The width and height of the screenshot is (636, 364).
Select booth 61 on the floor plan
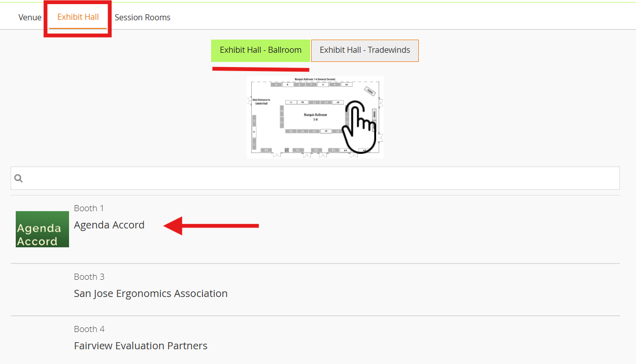pyautogui.click(x=299, y=150)
